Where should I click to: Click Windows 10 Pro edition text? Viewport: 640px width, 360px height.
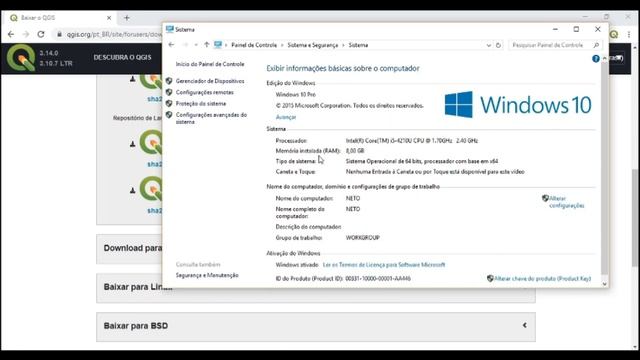coord(296,95)
